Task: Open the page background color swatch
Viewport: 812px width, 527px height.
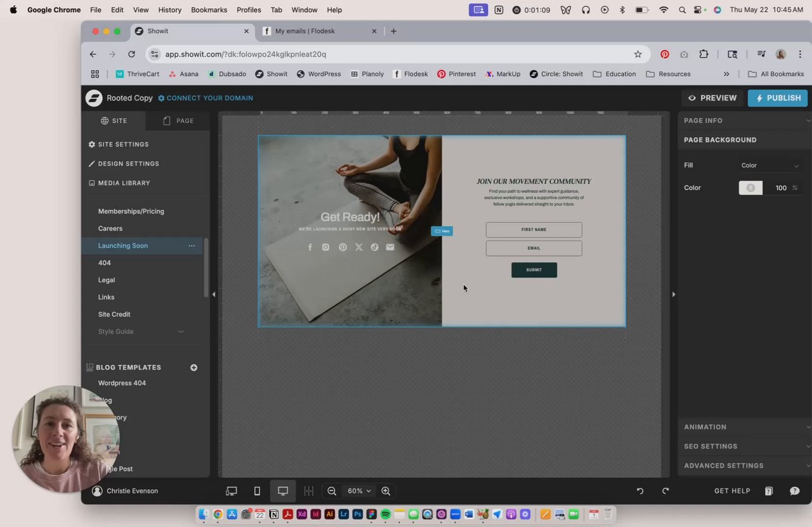Action: 750,188
